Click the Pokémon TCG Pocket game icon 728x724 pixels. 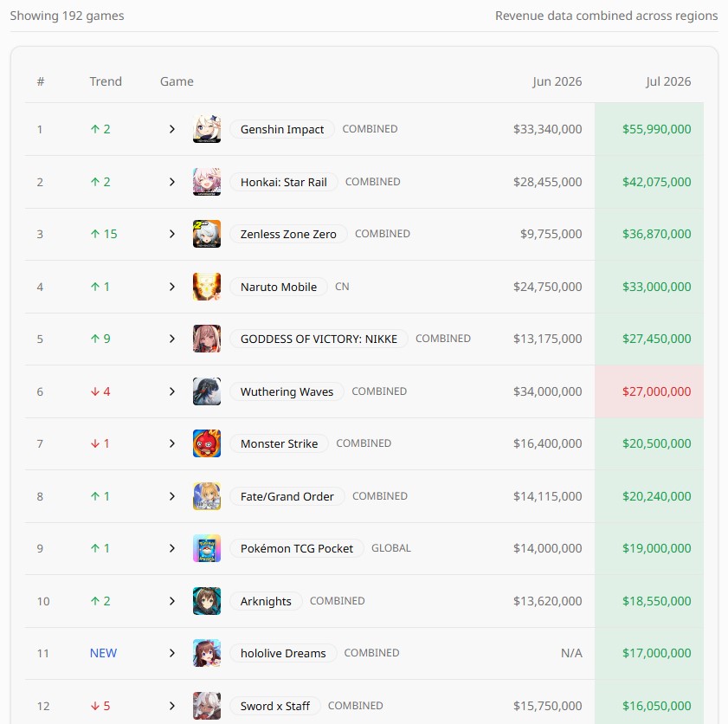pos(207,548)
